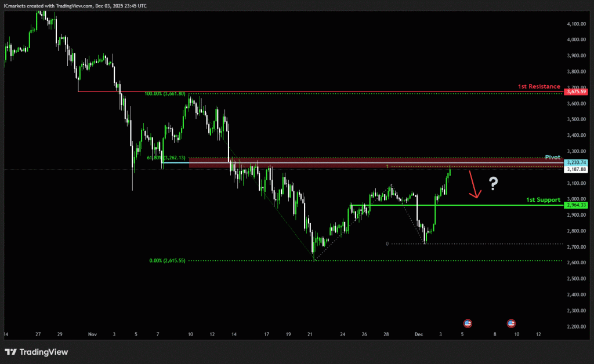Click the 3,187.88 current price label
The image size is (594, 364).
click(x=577, y=169)
